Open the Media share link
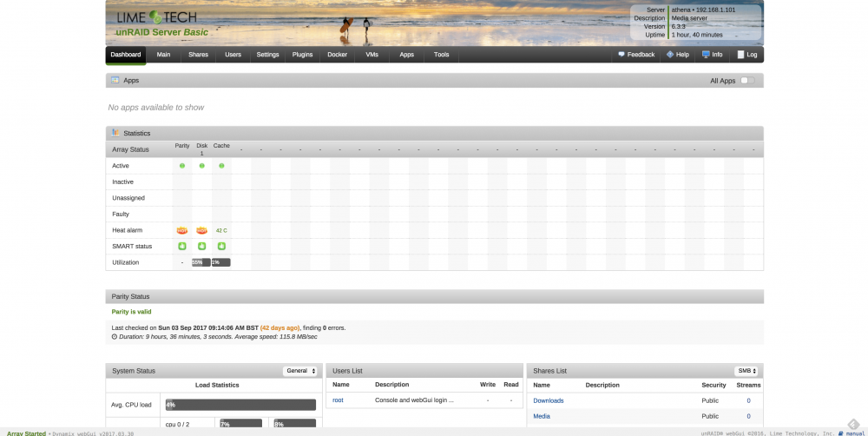The width and height of the screenshot is (868, 436). 542,416
